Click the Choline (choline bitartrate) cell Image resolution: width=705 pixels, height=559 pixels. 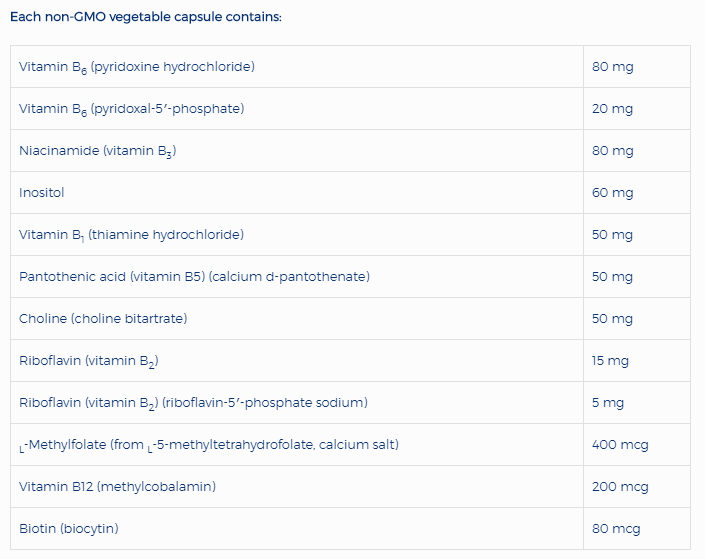[x=103, y=318]
